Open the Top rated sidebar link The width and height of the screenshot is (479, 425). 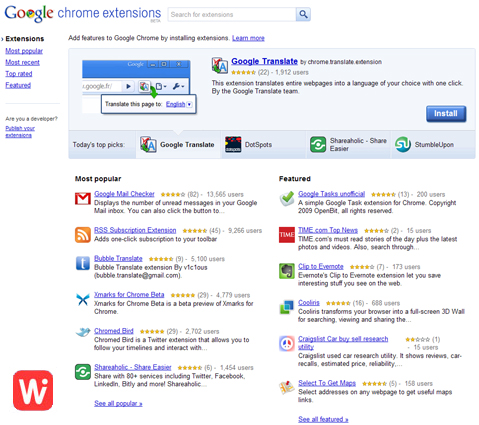pos(19,74)
